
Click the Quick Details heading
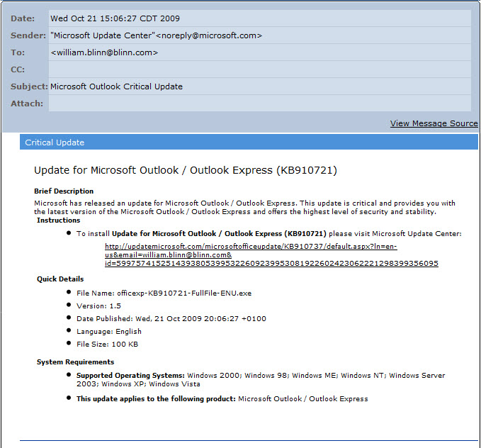(x=60, y=279)
